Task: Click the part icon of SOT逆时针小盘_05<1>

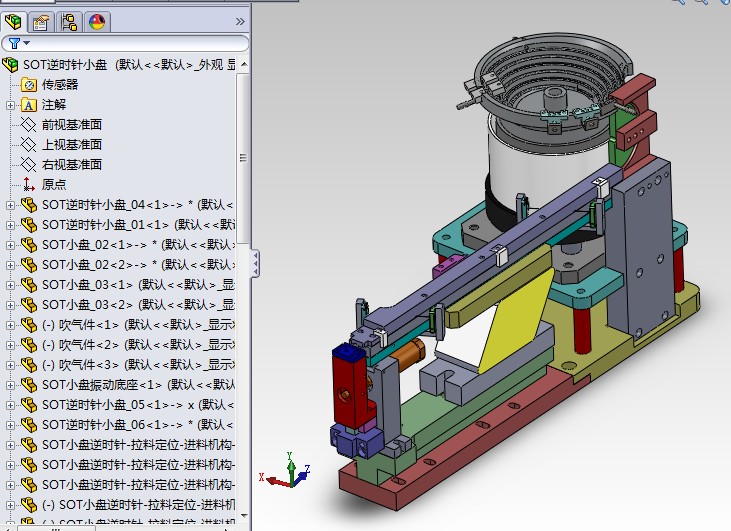Action: 29,405
